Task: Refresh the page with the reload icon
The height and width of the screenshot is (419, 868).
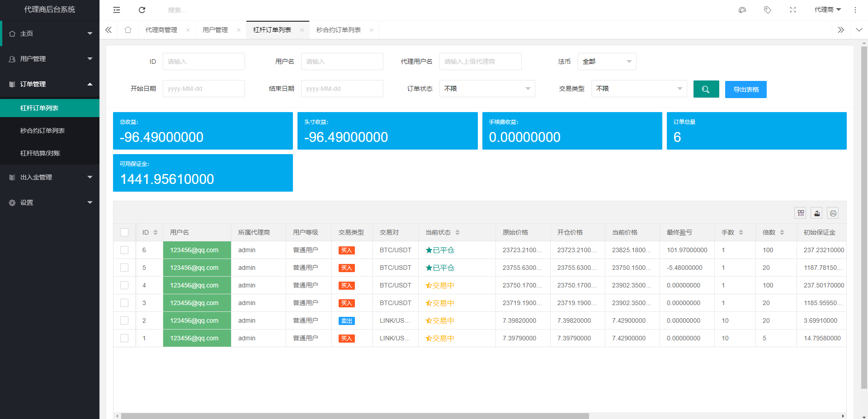Action: [142, 10]
